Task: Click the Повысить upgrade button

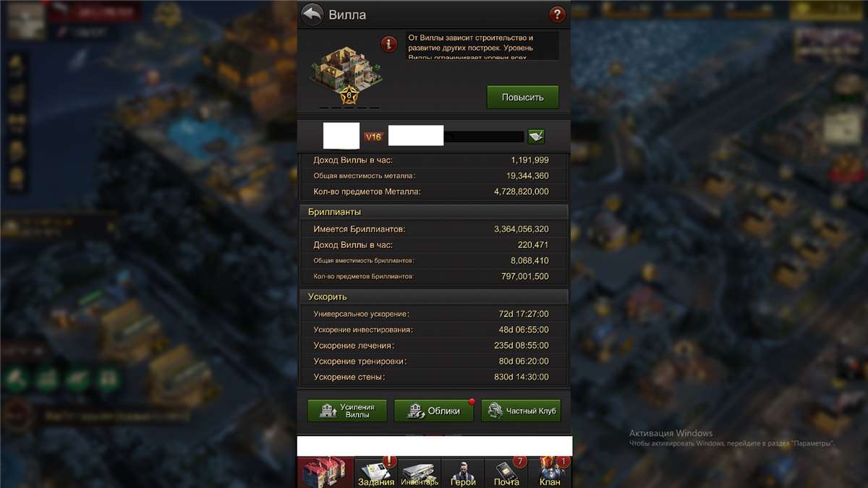Action: point(522,97)
